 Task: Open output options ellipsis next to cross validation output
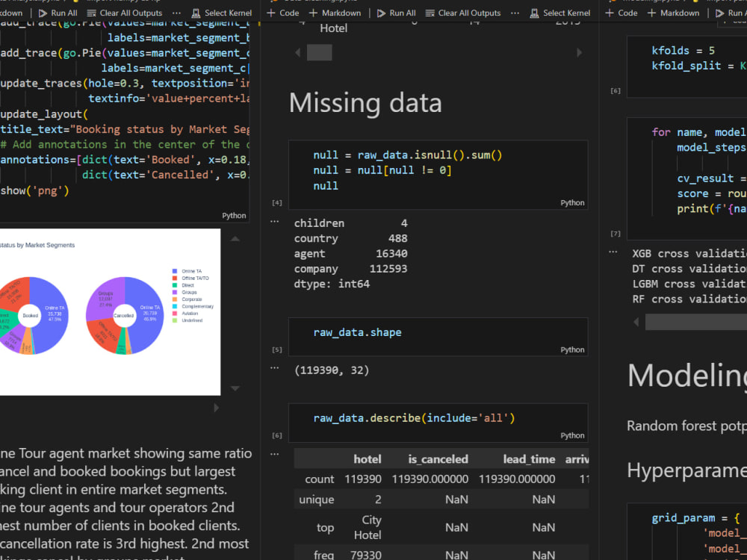point(613,252)
